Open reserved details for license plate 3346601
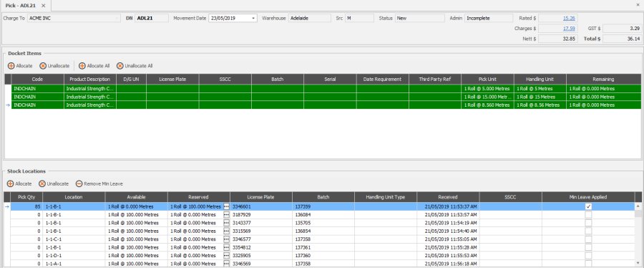Screen dimensions: 644x268 click(226, 206)
